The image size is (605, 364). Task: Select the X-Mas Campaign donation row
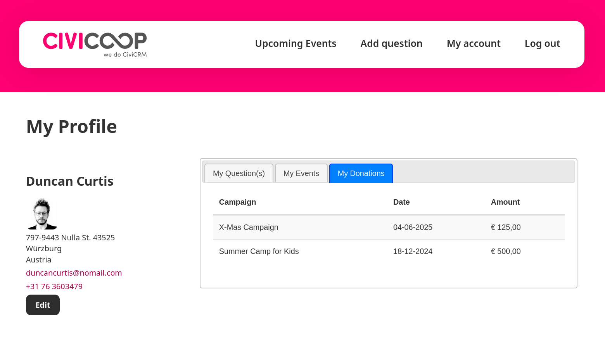pyautogui.click(x=389, y=227)
